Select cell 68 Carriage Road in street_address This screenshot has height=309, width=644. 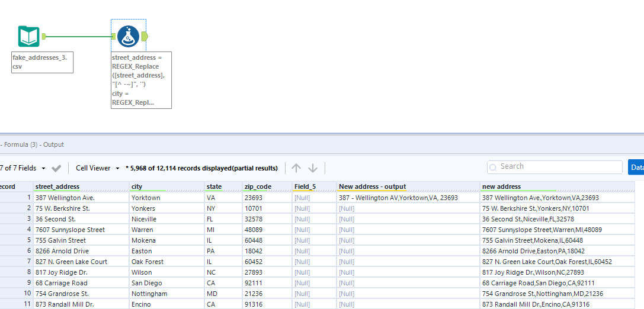(81, 283)
